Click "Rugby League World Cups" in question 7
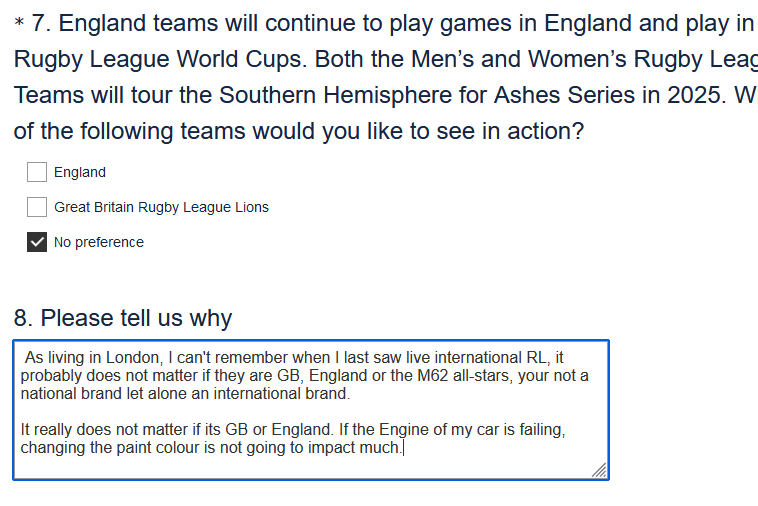The height and width of the screenshot is (506, 758). [160, 59]
